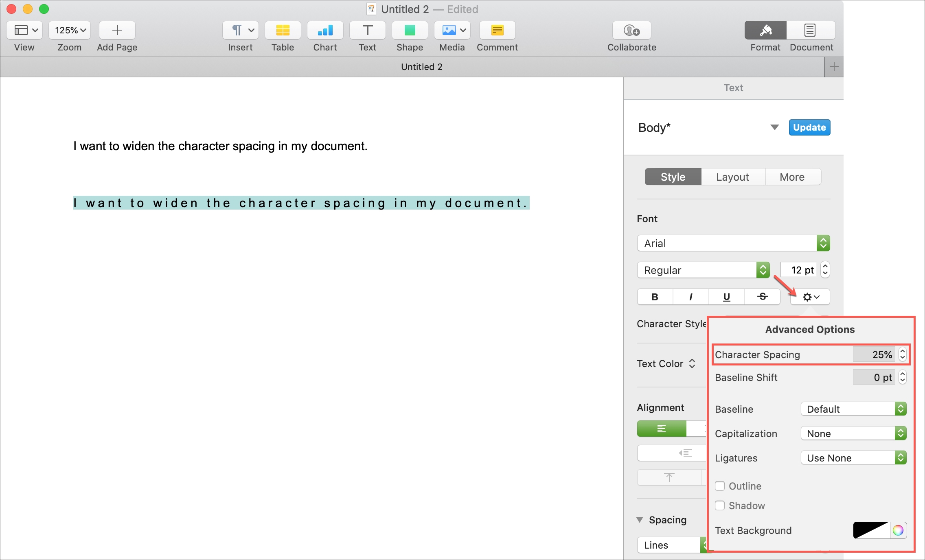Open the Baseline dropdown menu
925x560 pixels.
[x=852, y=408]
